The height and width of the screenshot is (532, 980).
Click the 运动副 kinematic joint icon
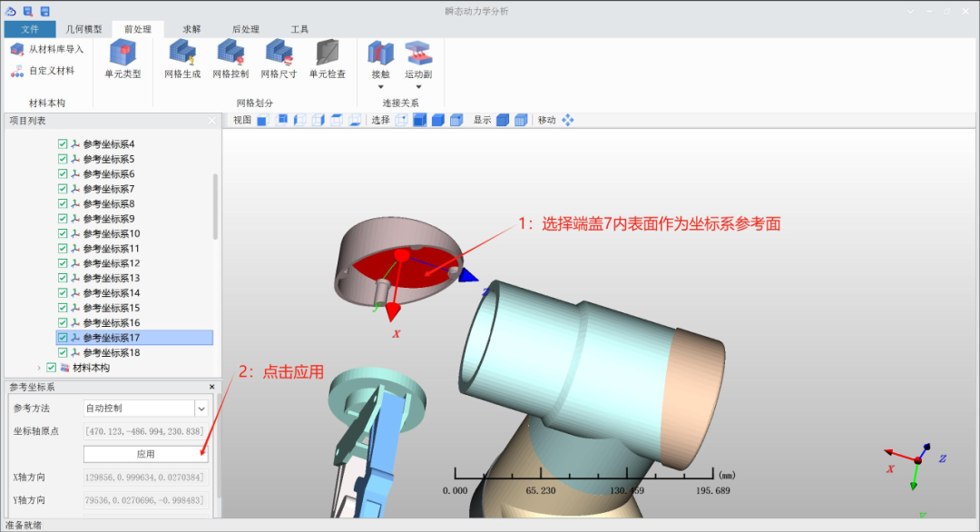pyautogui.click(x=418, y=54)
